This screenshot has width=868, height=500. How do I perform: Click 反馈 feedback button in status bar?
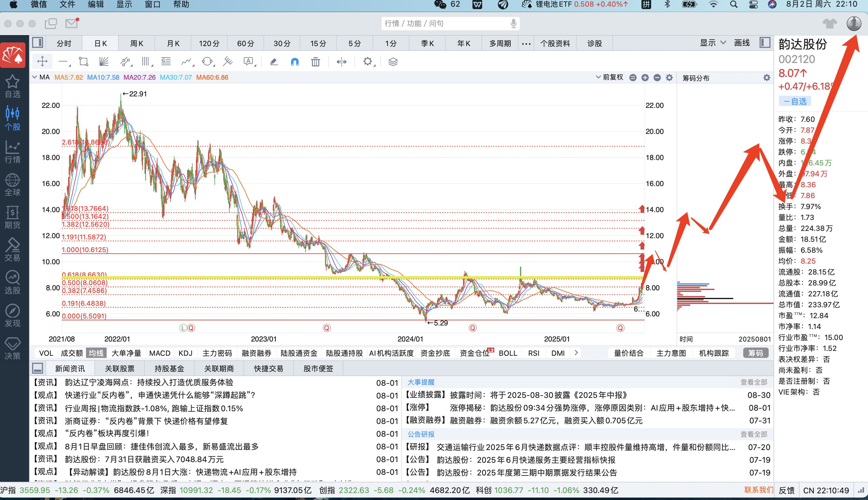pos(786,490)
